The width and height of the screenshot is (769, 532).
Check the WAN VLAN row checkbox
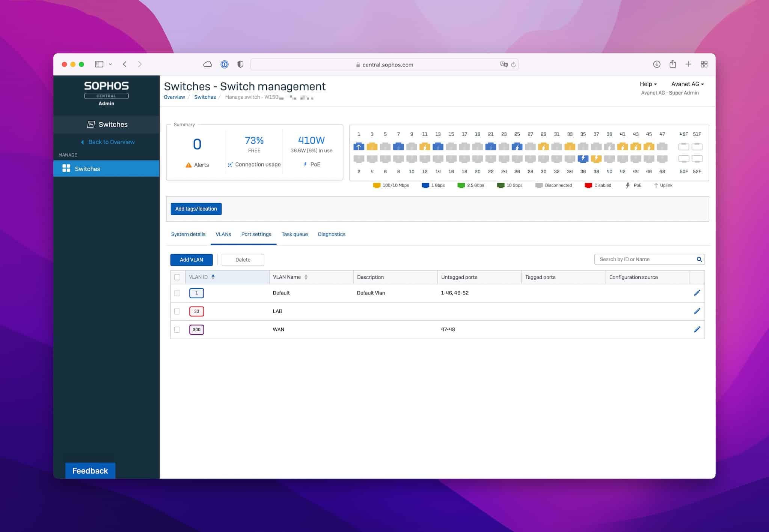pos(177,329)
